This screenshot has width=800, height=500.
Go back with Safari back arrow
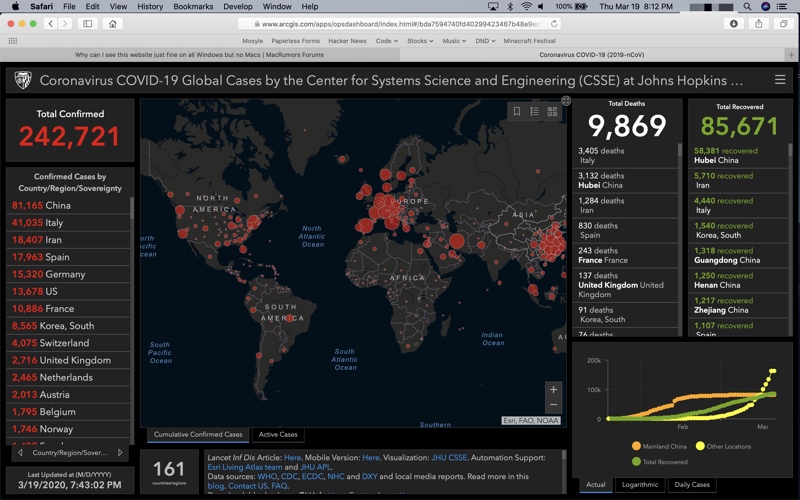[50, 23]
